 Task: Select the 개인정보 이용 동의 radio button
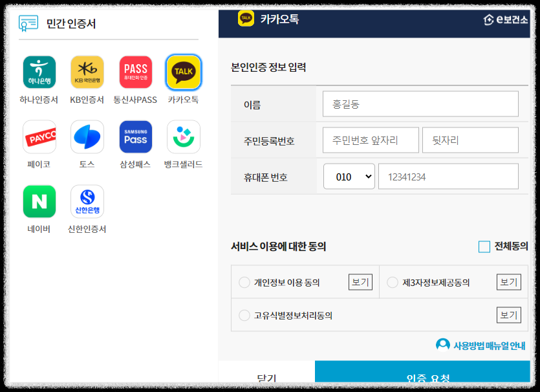tap(244, 283)
